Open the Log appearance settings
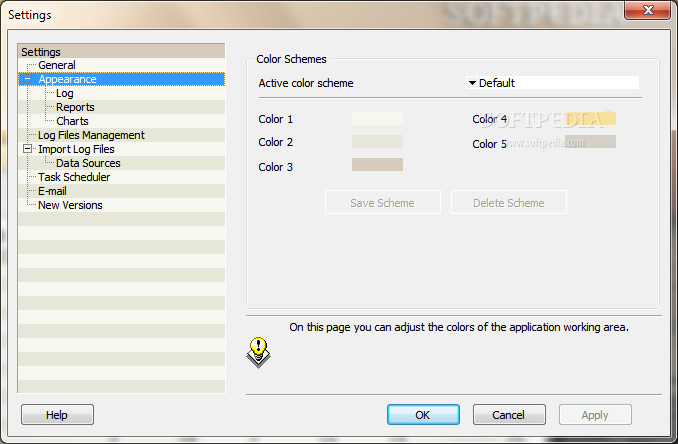The image size is (678, 444). click(64, 93)
